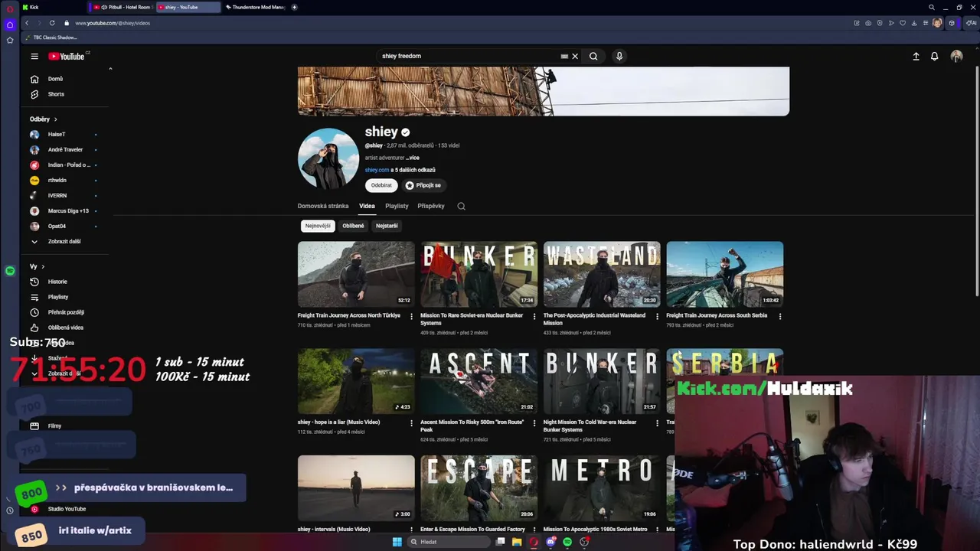Click the taskbar Hledat search box
Image resolution: width=980 pixels, height=551 pixels.
coord(447,542)
